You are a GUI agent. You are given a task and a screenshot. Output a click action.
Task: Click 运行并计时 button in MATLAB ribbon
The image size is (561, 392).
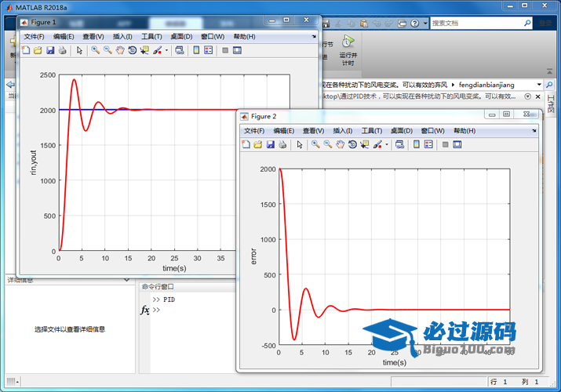(348, 50)
